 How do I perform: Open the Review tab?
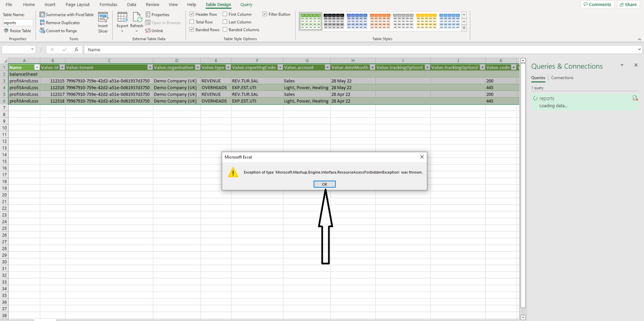pos(153,5)
